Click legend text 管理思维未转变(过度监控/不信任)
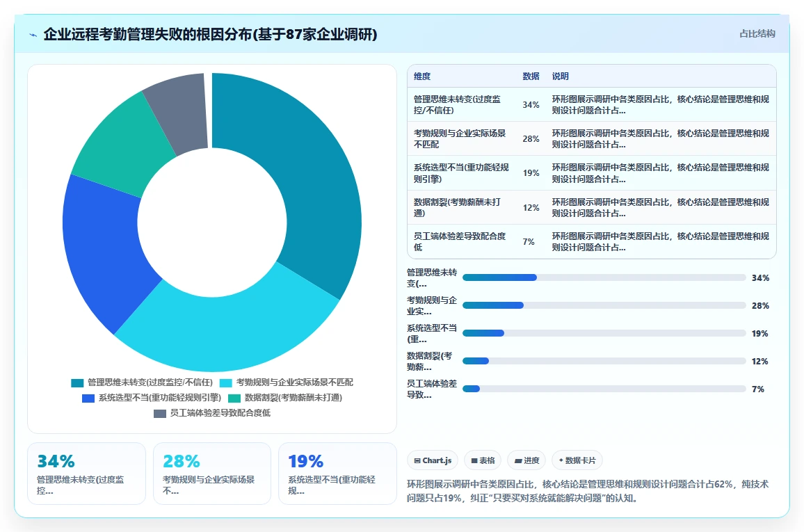Image resolution: width=804 pixels, height=532 pixels. [150, 382]
